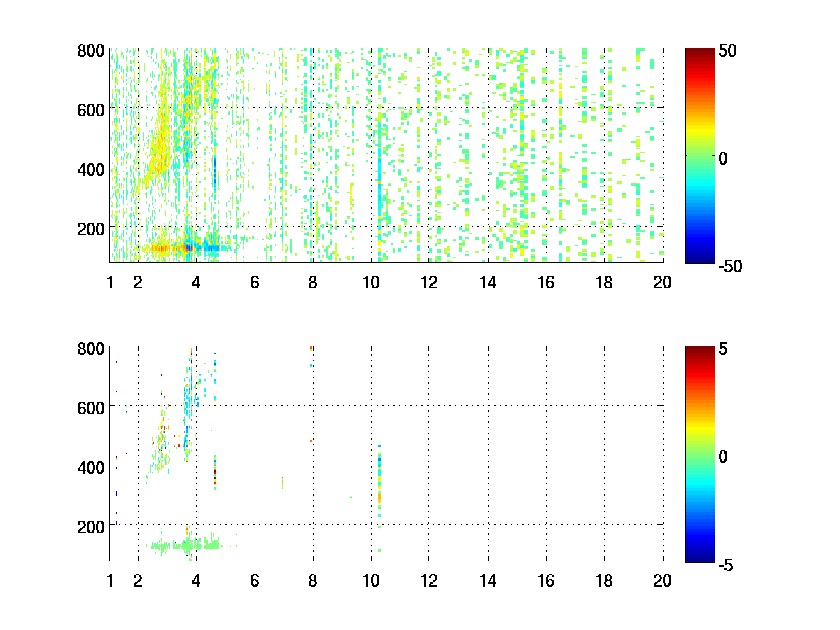Click the bottom plot's "12" x-axis tick label
Screen dimensions: 840x630
click(x=429, y=580)
